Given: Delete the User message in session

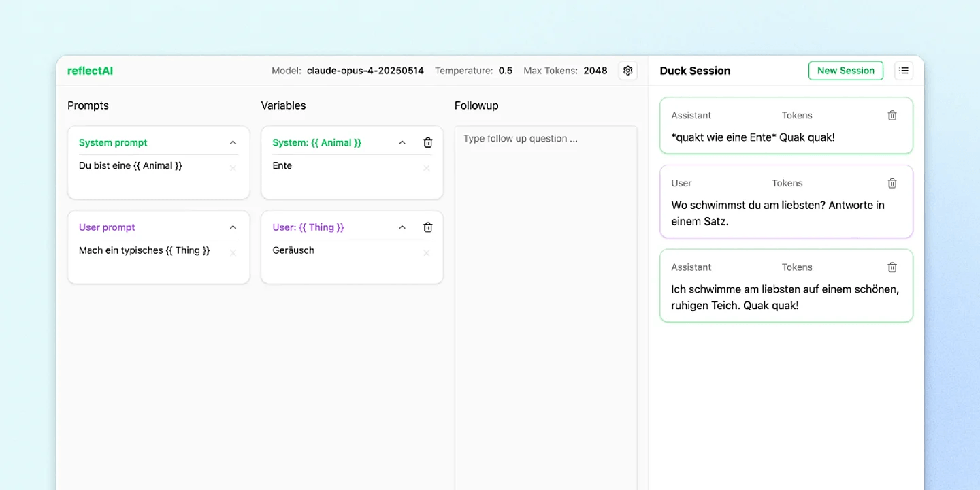Looking at the screenshot, I should [x=892, y=183].
